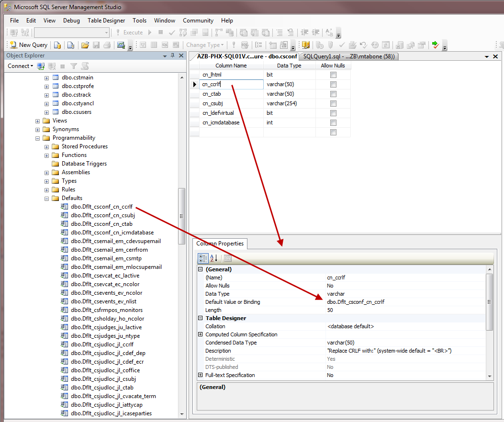Click the Default Value or Binding field
This screenshot has height=422, width=504.
404,302
